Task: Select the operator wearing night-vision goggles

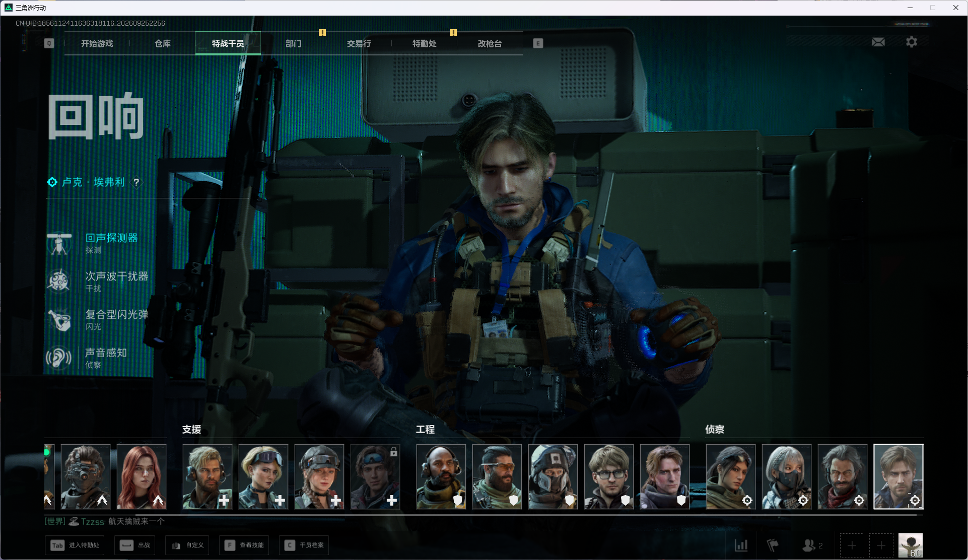Action: coord(86,476)
